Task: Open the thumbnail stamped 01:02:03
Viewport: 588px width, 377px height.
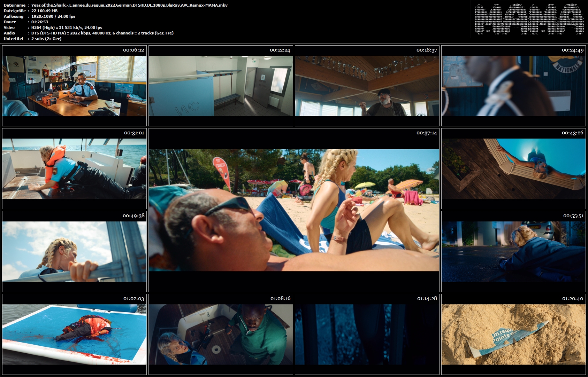Action: tap(74, 334)
